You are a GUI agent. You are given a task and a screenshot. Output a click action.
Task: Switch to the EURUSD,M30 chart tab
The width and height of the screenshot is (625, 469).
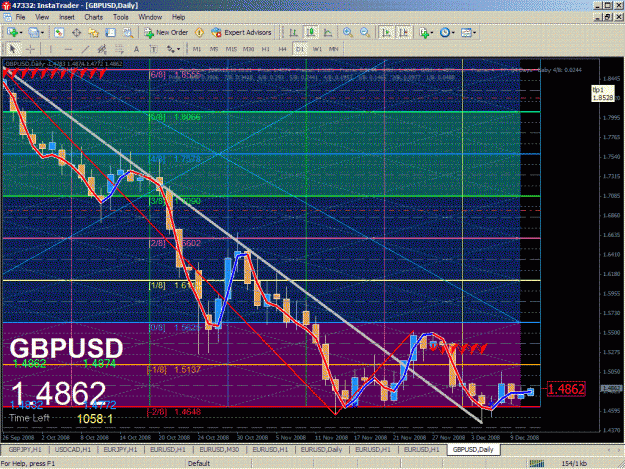[x=219, y=449]
